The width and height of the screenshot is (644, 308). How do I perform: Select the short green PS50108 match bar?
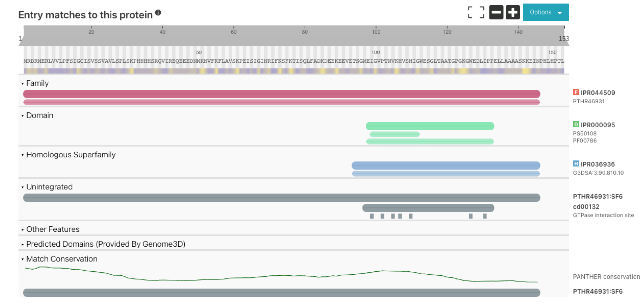tap(395, 134)
